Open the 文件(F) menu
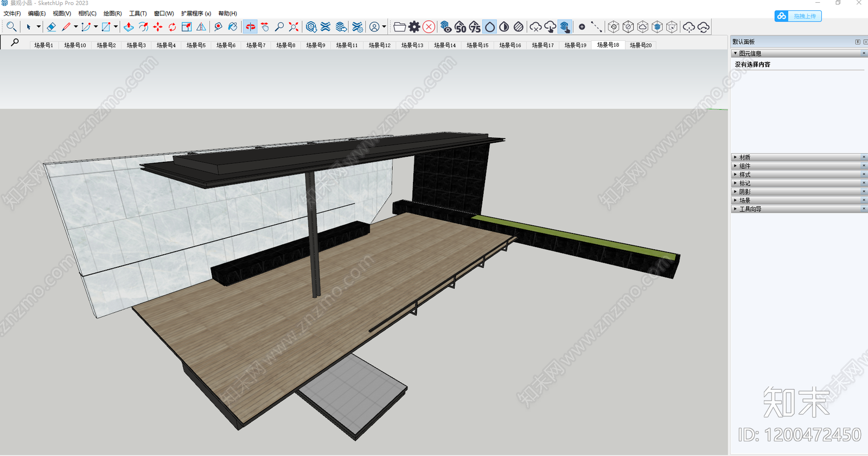Screen dimensions: 868x456 pos(12,14)
